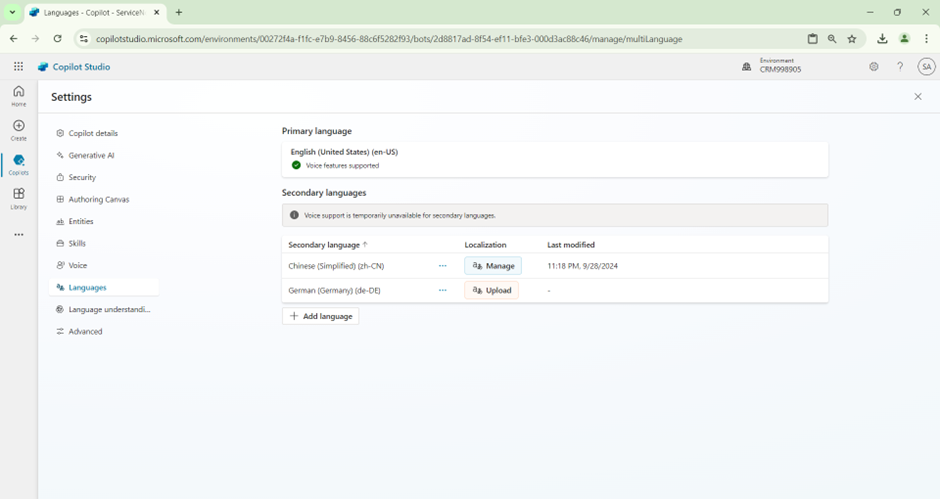This screenshot has width=940, height=499.
Task: Open Library in the left rail
Action: click(x=18, y=198)
